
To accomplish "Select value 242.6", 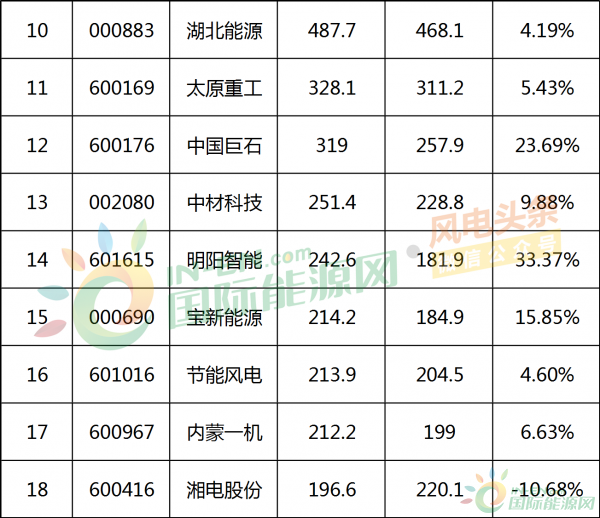I will point(332,260).
